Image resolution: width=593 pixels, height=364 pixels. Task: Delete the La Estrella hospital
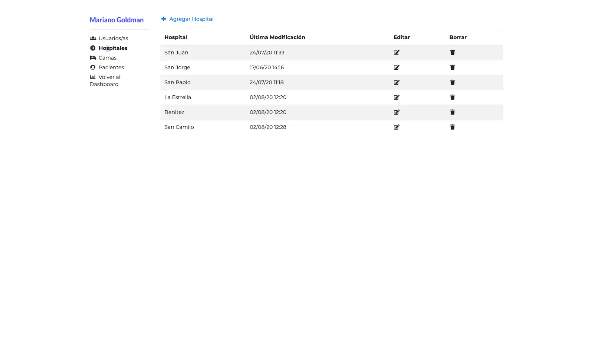[x=452, y=97]
